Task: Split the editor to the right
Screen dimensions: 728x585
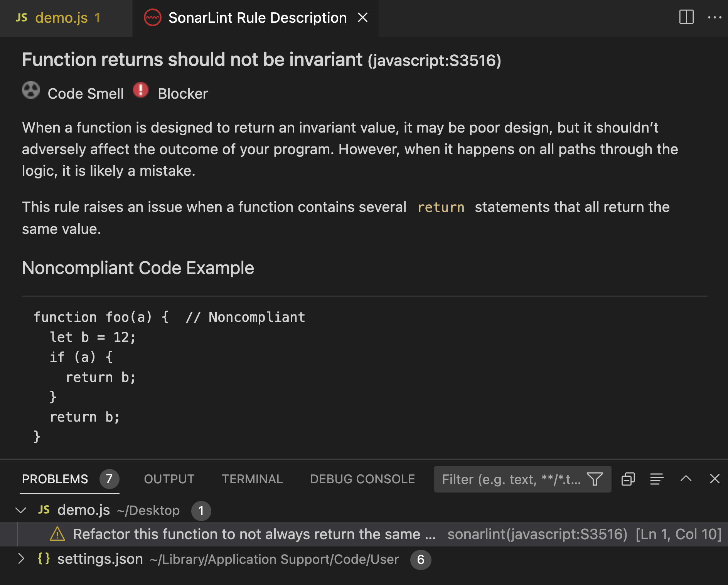Action: point(686,17)
